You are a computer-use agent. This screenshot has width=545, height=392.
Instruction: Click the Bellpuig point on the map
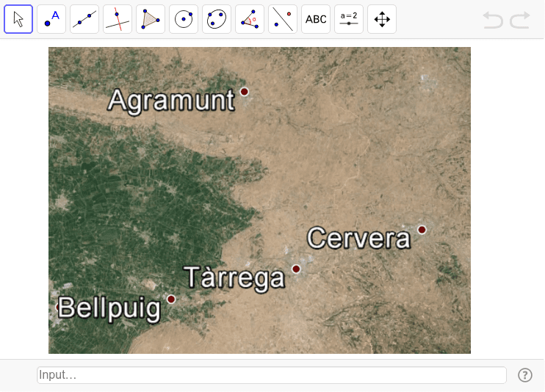pyautogui.click(x=171, y=300)
